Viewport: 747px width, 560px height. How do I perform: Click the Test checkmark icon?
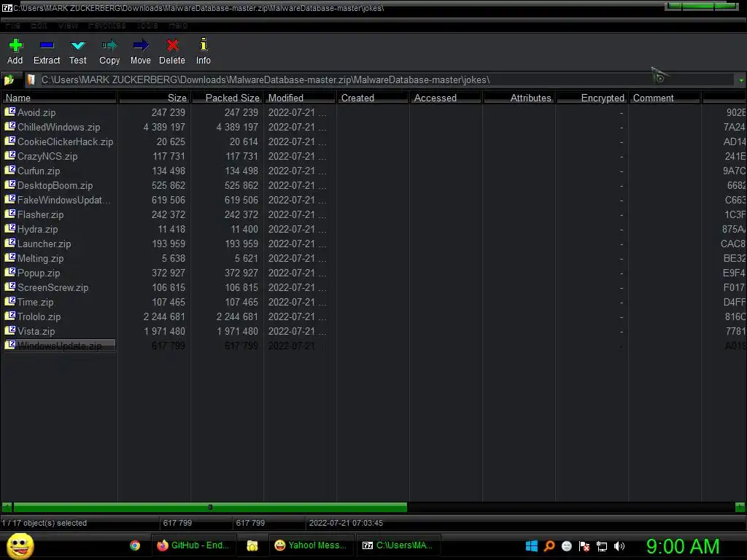pyautogui.click(x=77, y=46)
